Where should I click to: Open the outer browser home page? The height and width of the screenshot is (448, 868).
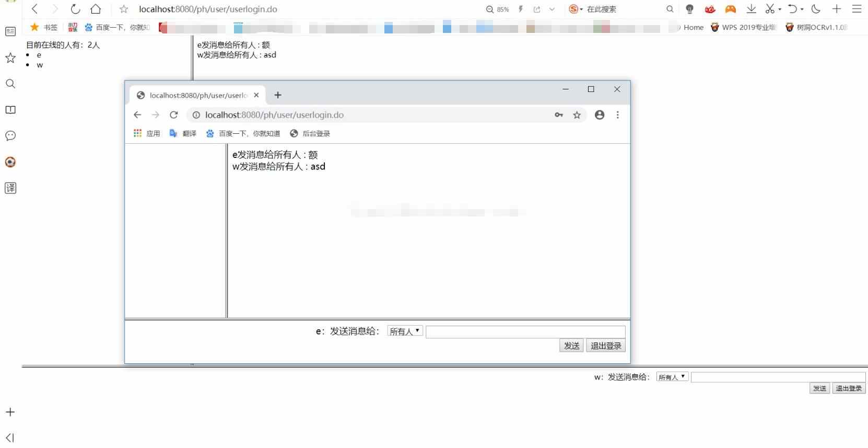coord(96,9)
